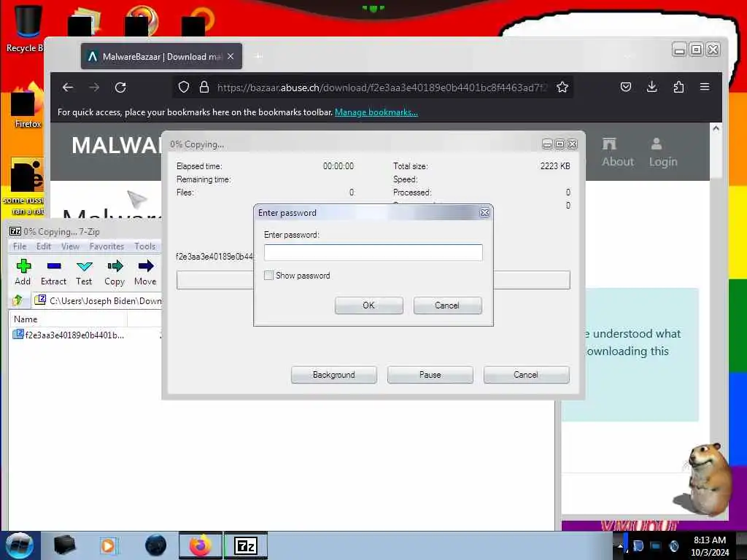Show hidden system tray icons
This screenshot has height=560, width=747.
pos(620,546)
